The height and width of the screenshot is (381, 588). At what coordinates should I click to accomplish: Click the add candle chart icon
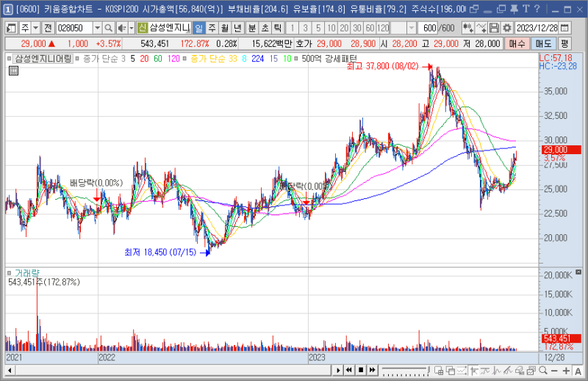click(x=467, y=28)
